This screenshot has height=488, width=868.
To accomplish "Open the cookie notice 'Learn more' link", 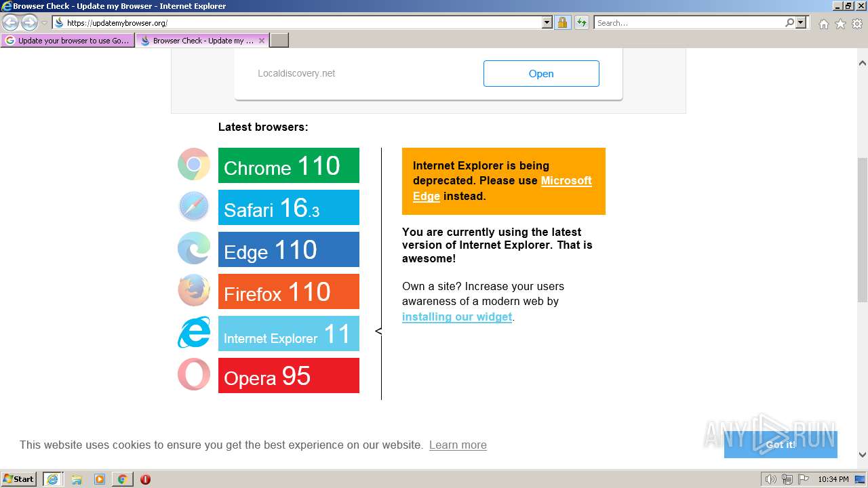I will 458,445.
